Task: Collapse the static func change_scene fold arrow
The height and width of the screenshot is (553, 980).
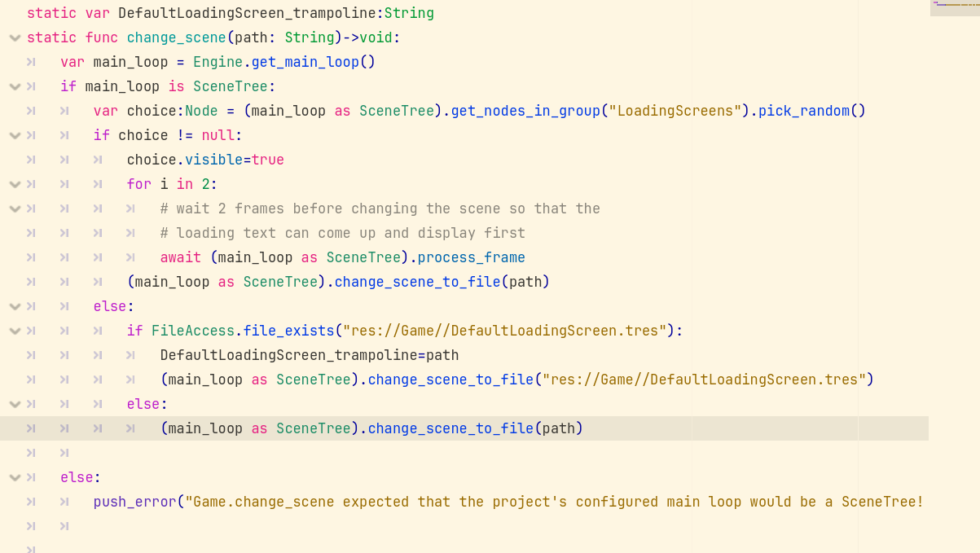Action: (15, 37)
